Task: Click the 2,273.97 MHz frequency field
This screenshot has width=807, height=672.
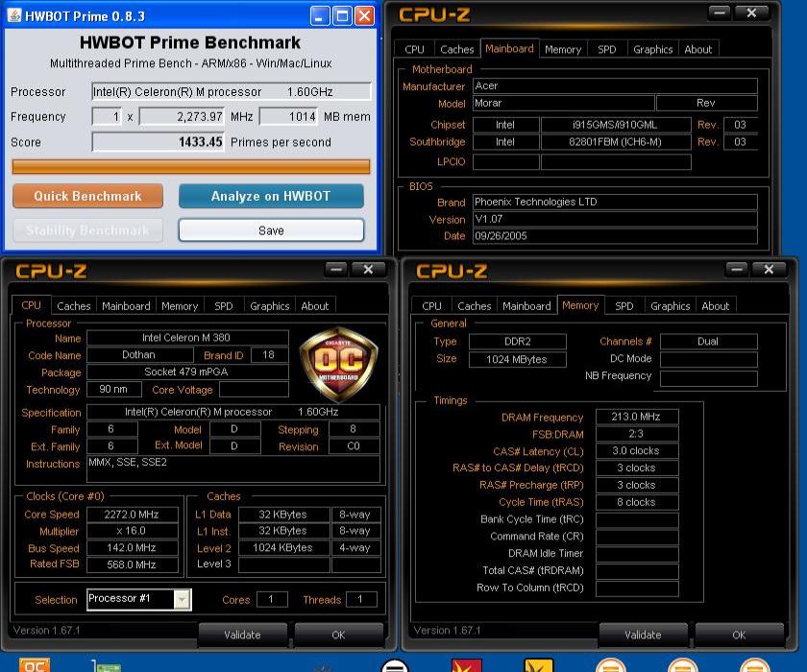Action: tap(183, 117)
